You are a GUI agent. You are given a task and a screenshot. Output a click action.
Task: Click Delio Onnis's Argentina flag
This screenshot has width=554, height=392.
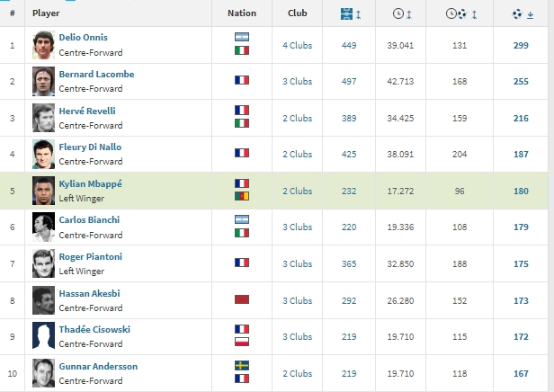(242, 38)
